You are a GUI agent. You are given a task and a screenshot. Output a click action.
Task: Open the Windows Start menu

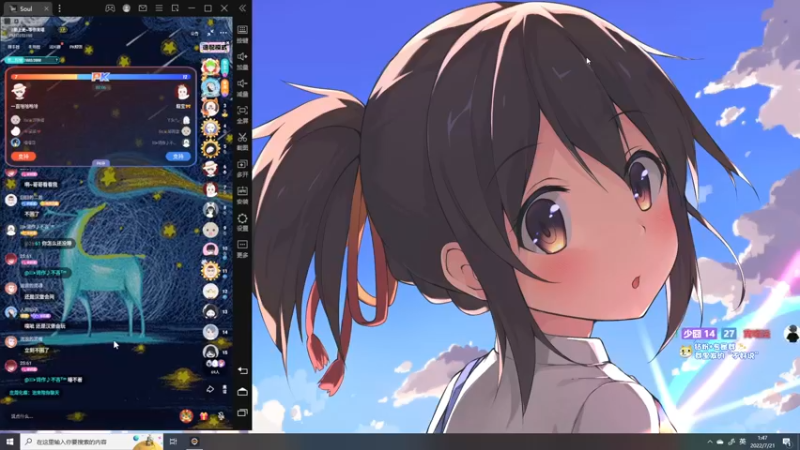coord(10,442)
